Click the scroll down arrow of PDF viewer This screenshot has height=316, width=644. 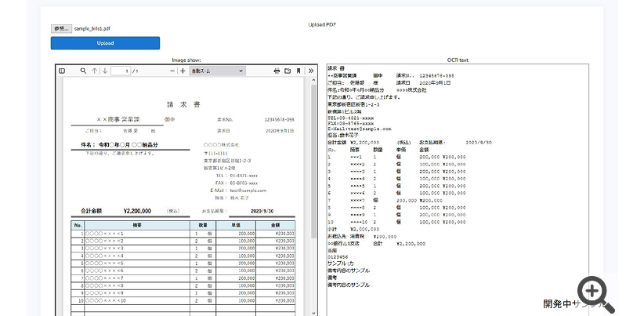click(314, 313)
